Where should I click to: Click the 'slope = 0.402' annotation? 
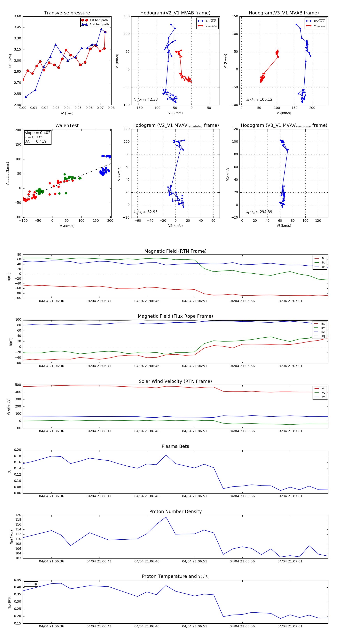37,133
